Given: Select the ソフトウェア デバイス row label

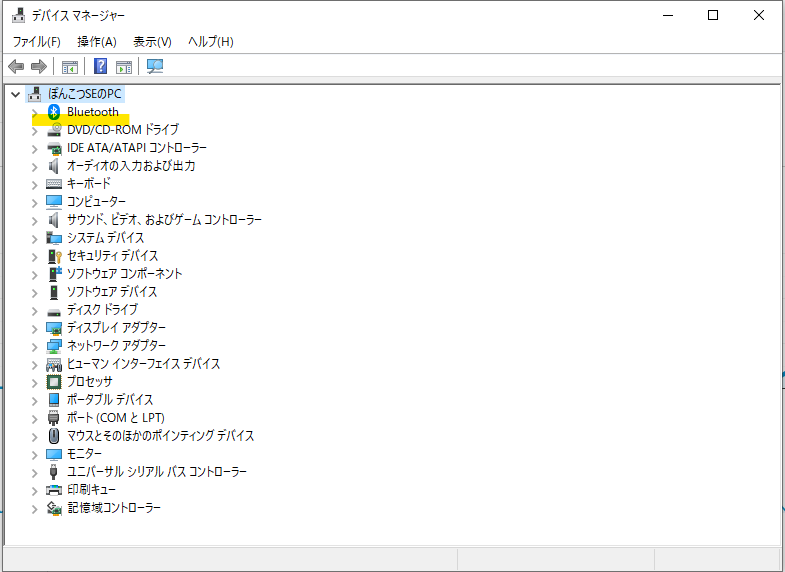Looking at the screenshot, I should 112,292.
